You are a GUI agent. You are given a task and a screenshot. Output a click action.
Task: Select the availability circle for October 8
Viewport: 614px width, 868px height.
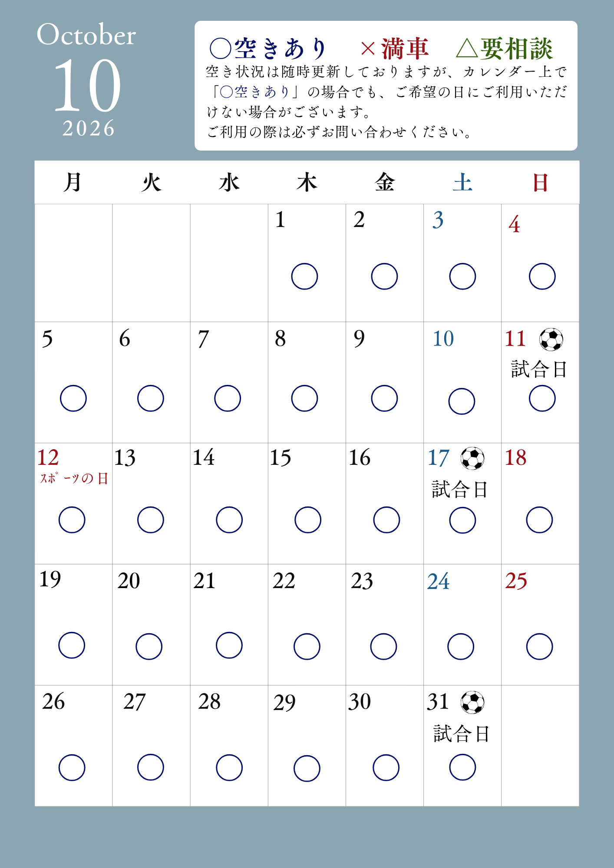(x=304, y=398)
